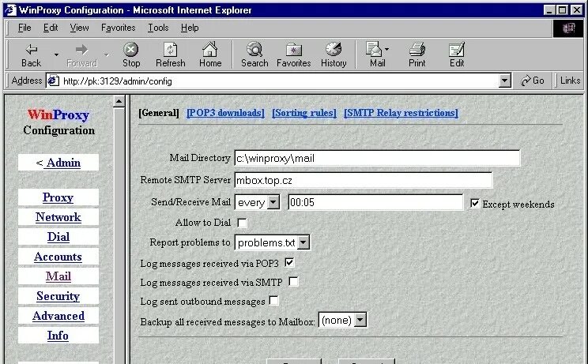Click the sidebar scroll up arrow
Image resolution: width=588 pixels, height=364 pixels.
119,101
